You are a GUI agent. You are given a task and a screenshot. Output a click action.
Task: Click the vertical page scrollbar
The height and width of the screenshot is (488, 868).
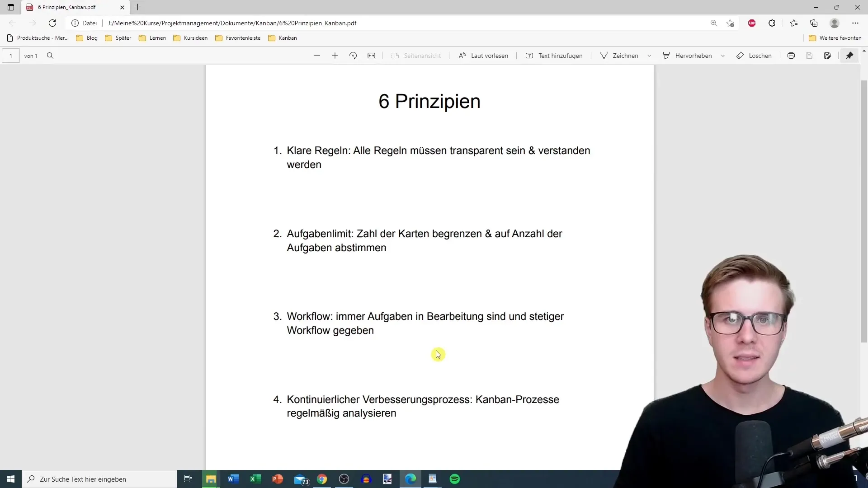pyautogui.click(x=864, y=211)
